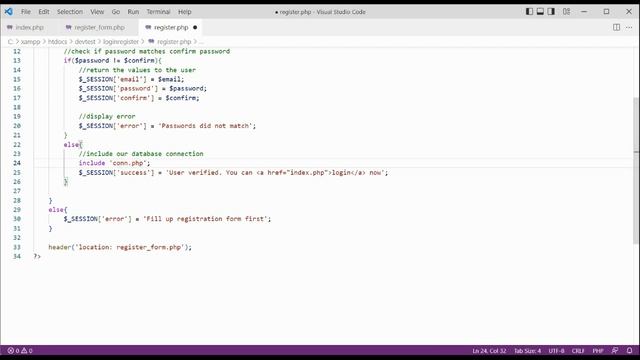Open the Terminal menu
The height and width of the screenshot is (360, 640).
(158, 12)
